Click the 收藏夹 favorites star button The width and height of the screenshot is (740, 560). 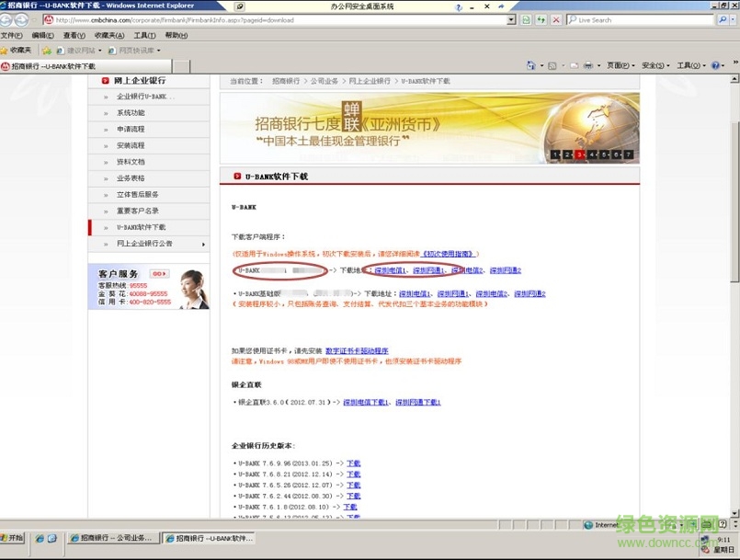coord(16,50)
